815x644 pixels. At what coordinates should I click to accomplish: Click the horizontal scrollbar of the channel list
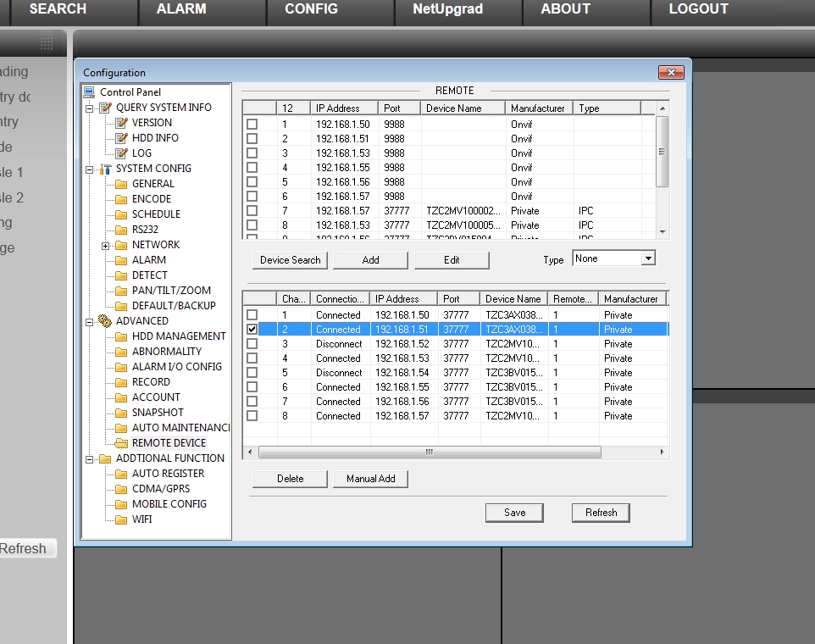coord(430,452)
